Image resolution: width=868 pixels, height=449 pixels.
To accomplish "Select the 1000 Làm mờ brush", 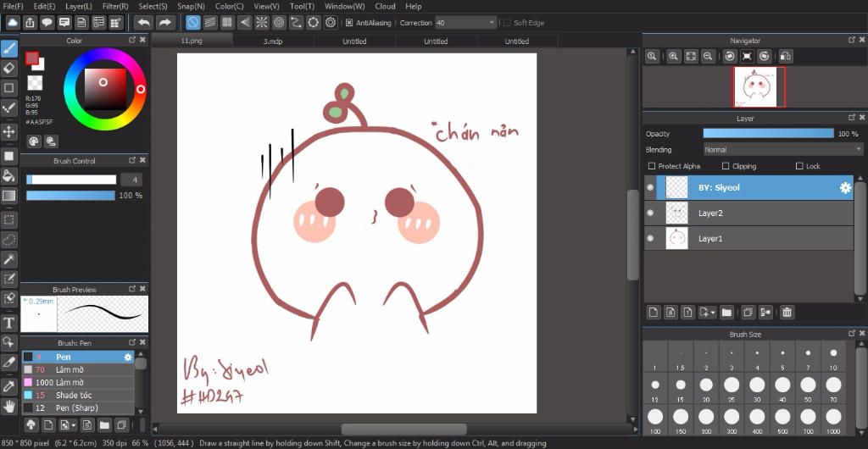I will pos(78,383).
